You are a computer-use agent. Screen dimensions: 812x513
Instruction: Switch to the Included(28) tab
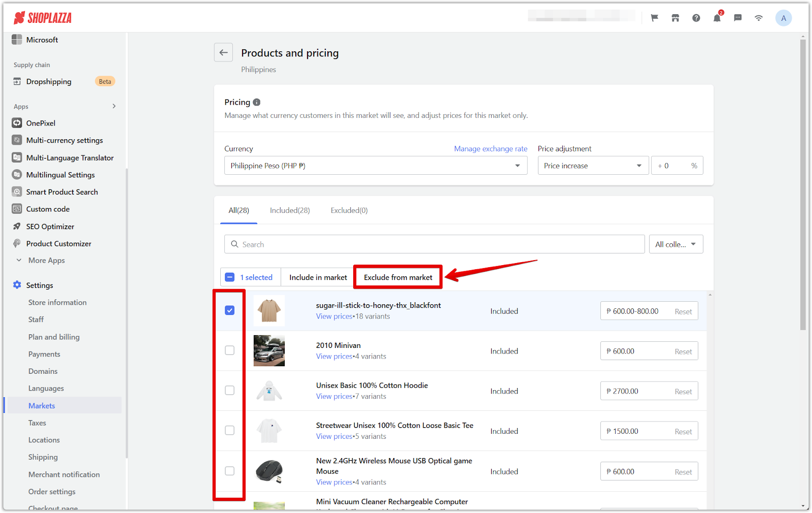(x=290, y=210)
